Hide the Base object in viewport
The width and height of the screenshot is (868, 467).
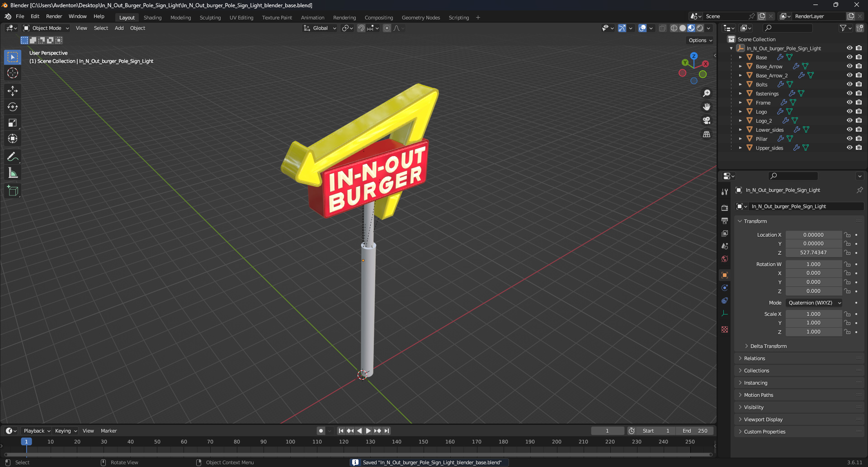pyautogui.click(x=849, y=57)
